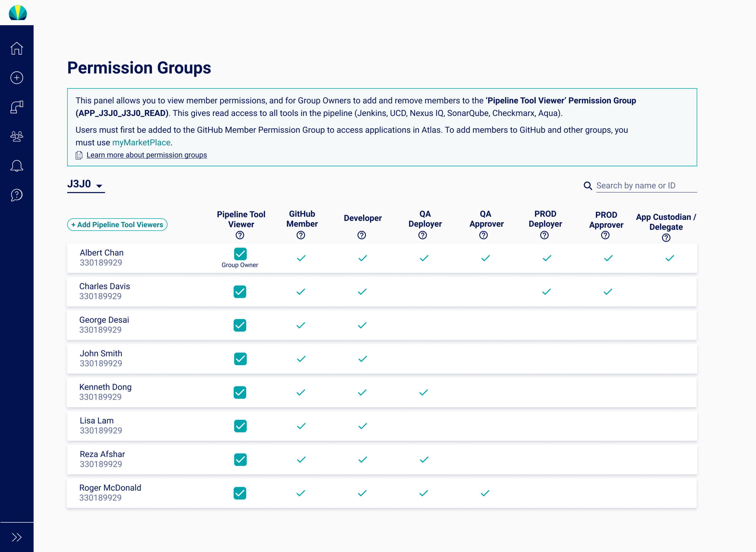756x552 pixels.
Task: Click help icon under GitHub Member
Action: point(301,235)
